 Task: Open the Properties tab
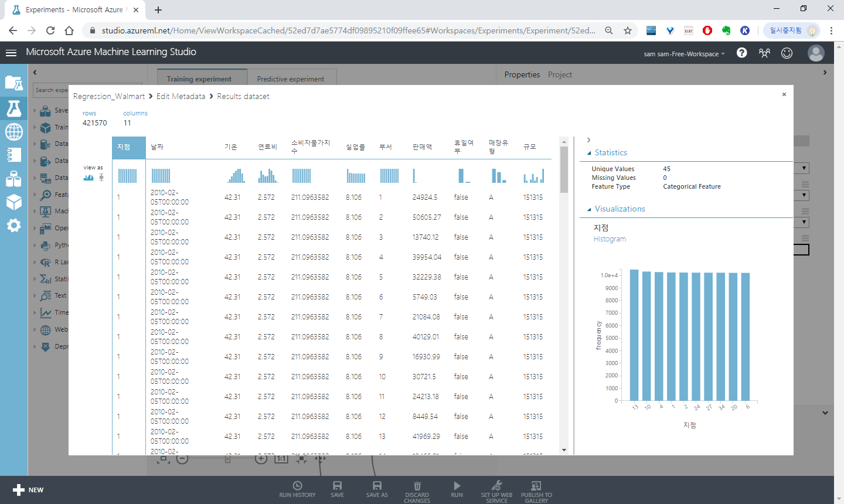(522, 74)
